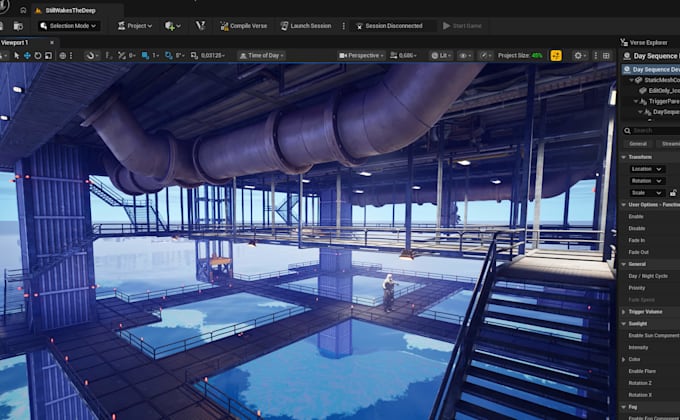
Task: Click the Day / Night Cycle property label
Action: [648, 276]
